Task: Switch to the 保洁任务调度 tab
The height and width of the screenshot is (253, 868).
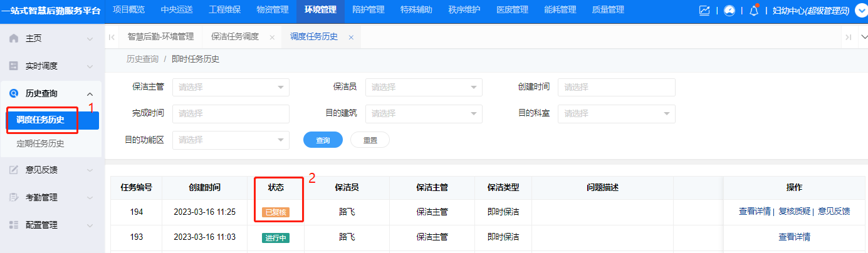Action: click(235, 37)
